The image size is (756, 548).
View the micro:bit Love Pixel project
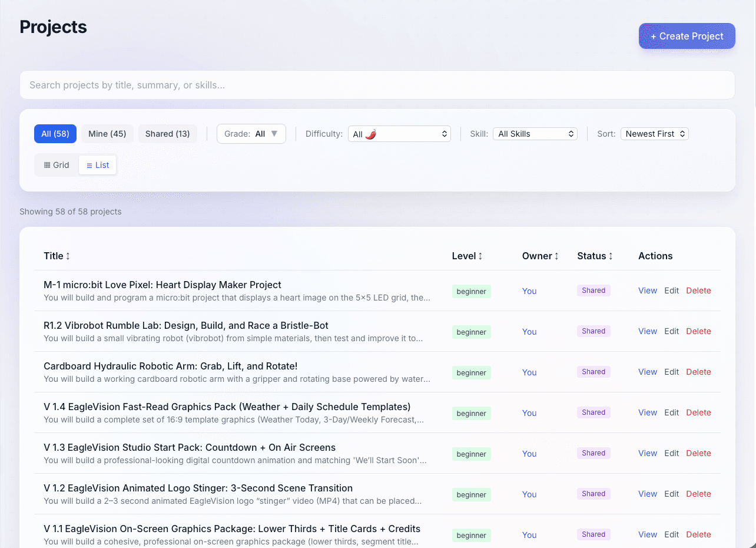pyautogui.click(x=647, y=290)
